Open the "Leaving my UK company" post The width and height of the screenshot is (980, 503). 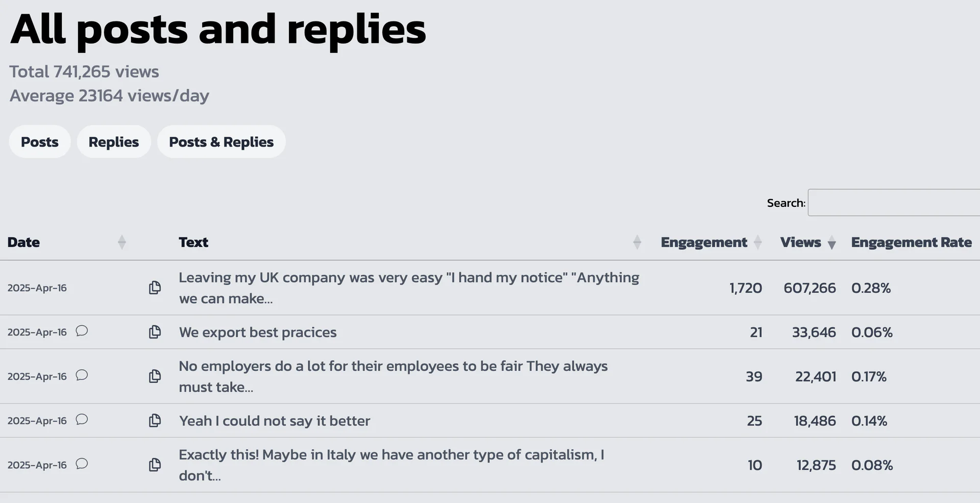(x=408, y=288)
